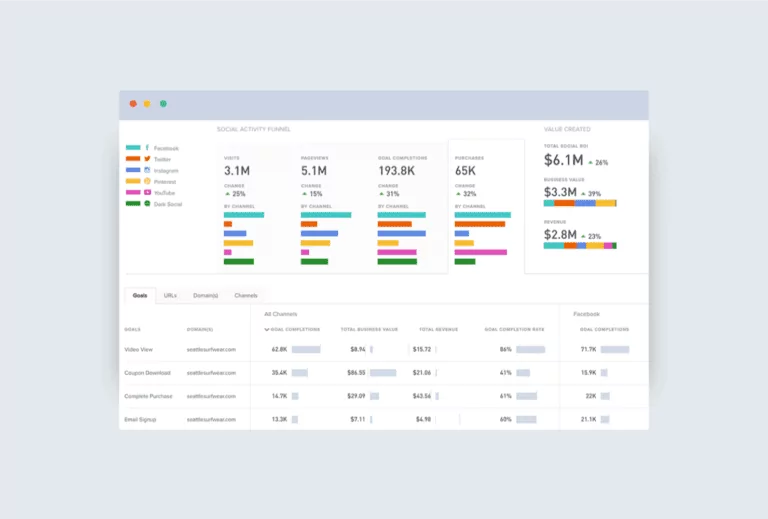This screenshot has width=768, height=519.
Task: Toggle the orange Twitter legend color bar
Action: [132, 159]
